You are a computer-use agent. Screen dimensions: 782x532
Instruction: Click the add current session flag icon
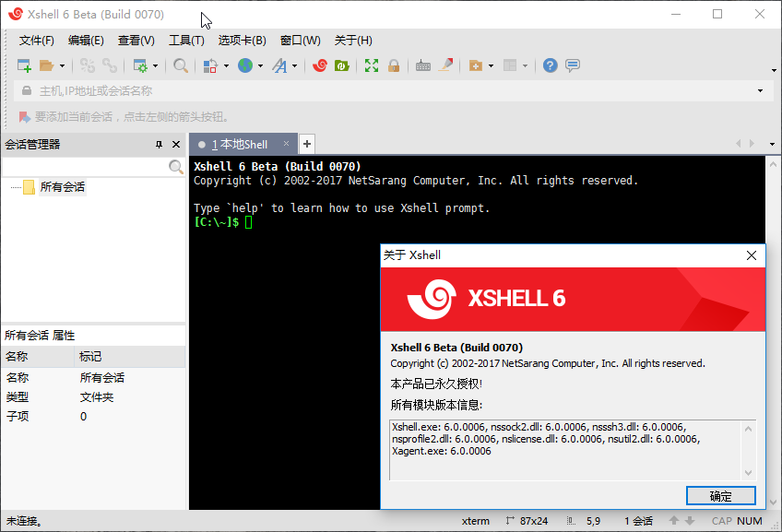(x=24, y=117)
